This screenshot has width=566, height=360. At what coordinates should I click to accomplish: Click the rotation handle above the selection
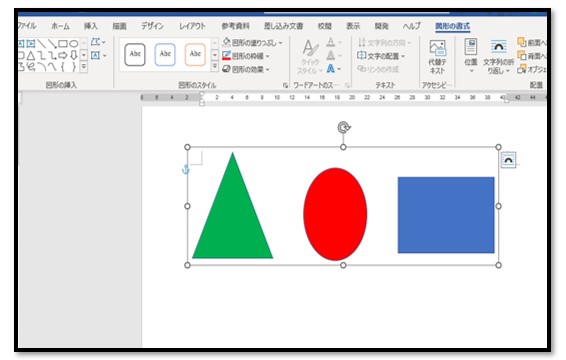pyautogui.click(x=344, y=127)
